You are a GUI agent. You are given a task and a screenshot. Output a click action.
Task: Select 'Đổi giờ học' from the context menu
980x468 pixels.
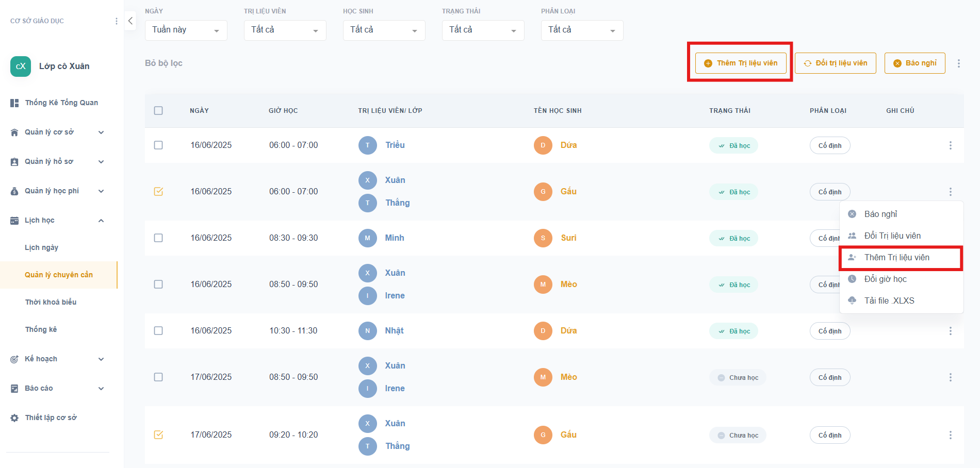pyautogui.click(x=885, y=279)
